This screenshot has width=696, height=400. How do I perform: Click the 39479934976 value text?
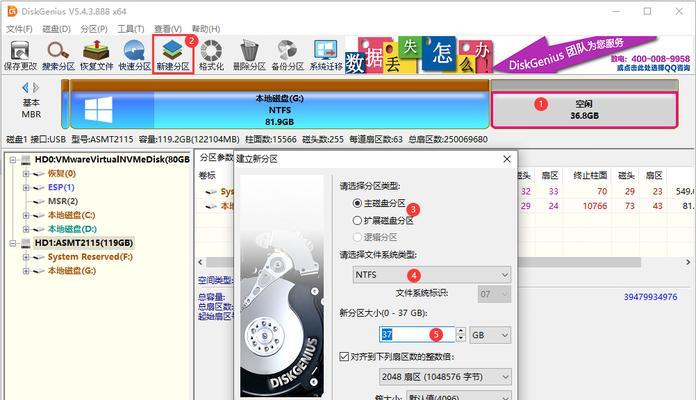coord(650,297)
